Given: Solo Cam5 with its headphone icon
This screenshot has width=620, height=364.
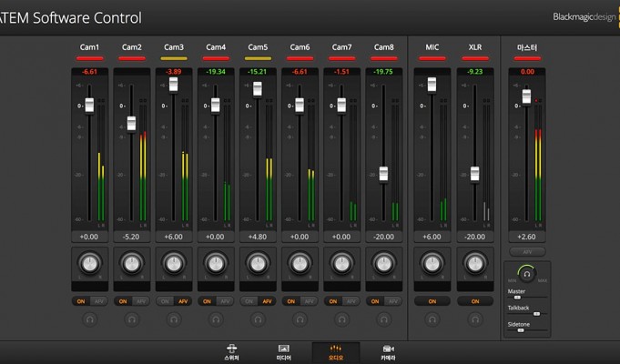Looking at the screenshot, I should 258,318.
